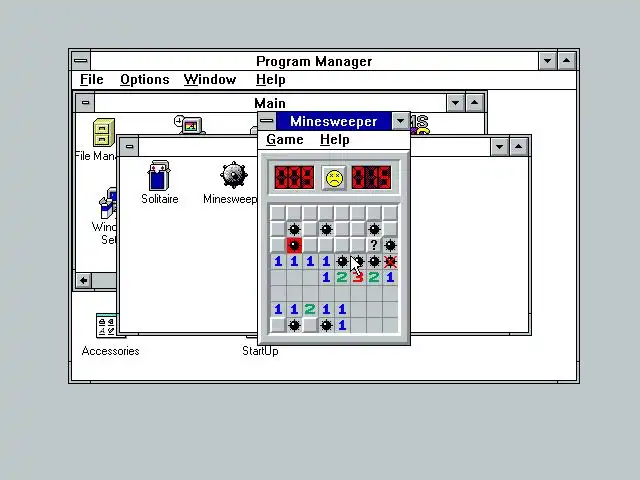Open the Games window control-menu box
The image size is (640, 480).
(129, 147)
